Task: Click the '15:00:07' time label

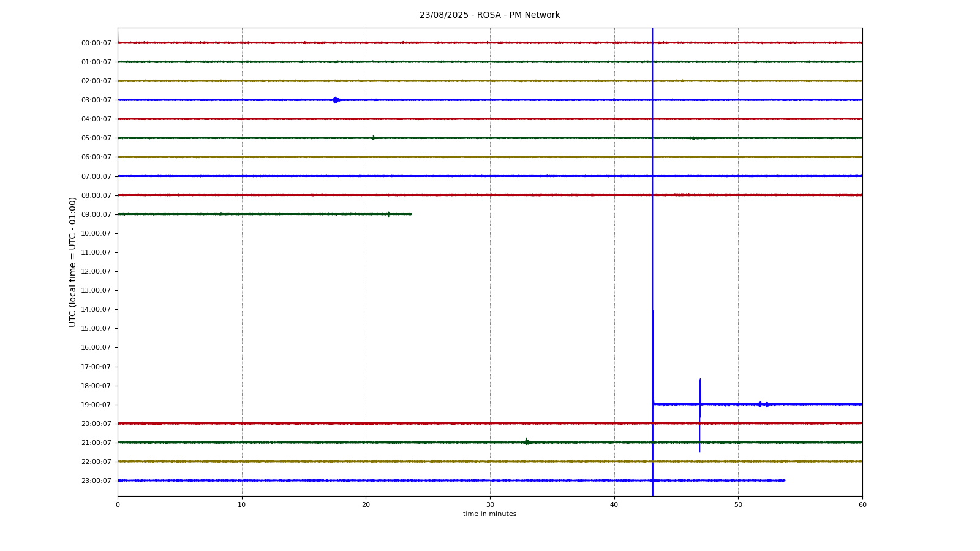Action: 96,328
